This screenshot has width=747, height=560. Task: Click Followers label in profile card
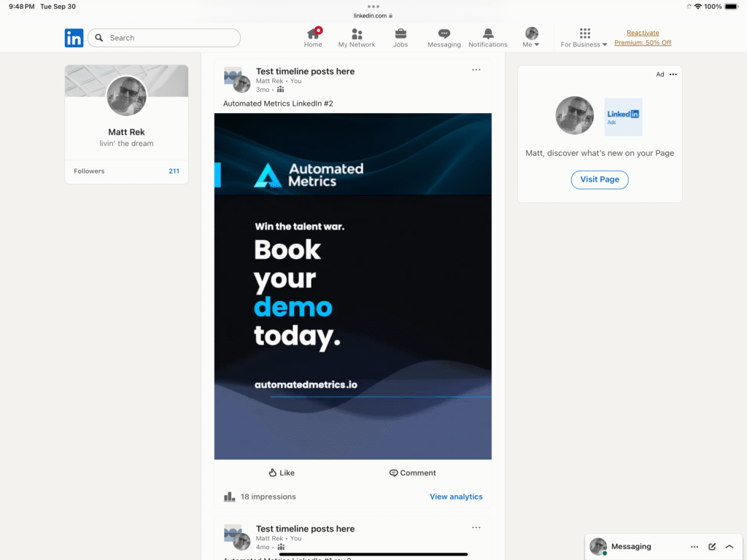[x=89, y=171]
